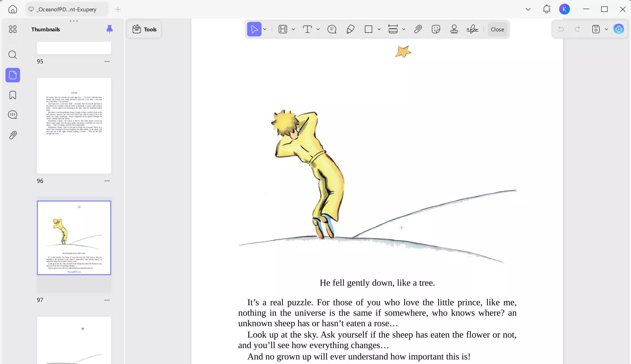Open the Signature tool

point(472,29)
